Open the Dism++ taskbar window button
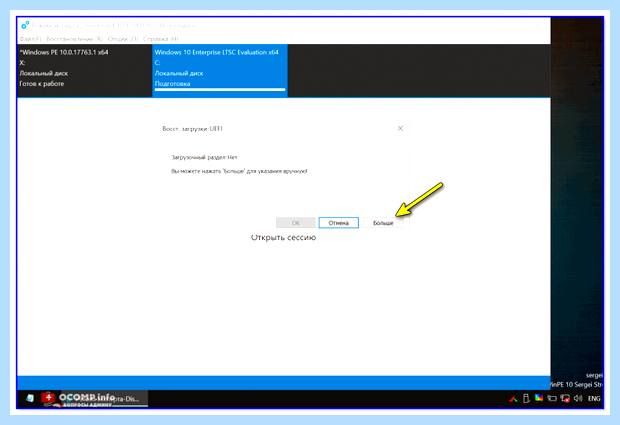This screenshot has height=425, width=620. pos(105,399)
